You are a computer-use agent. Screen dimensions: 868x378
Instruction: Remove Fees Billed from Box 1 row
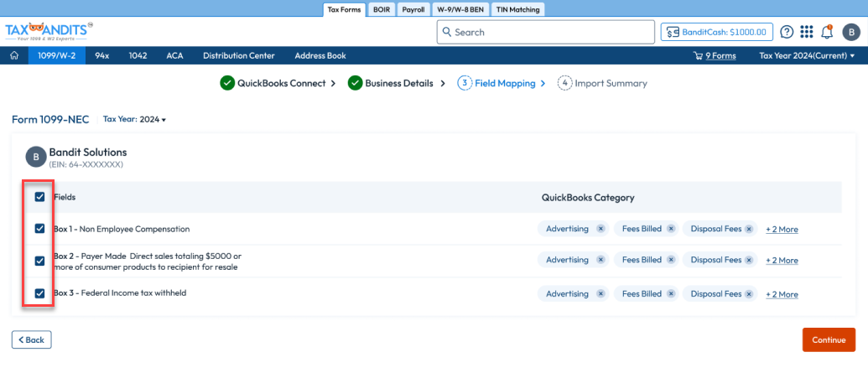click(670, 229)
